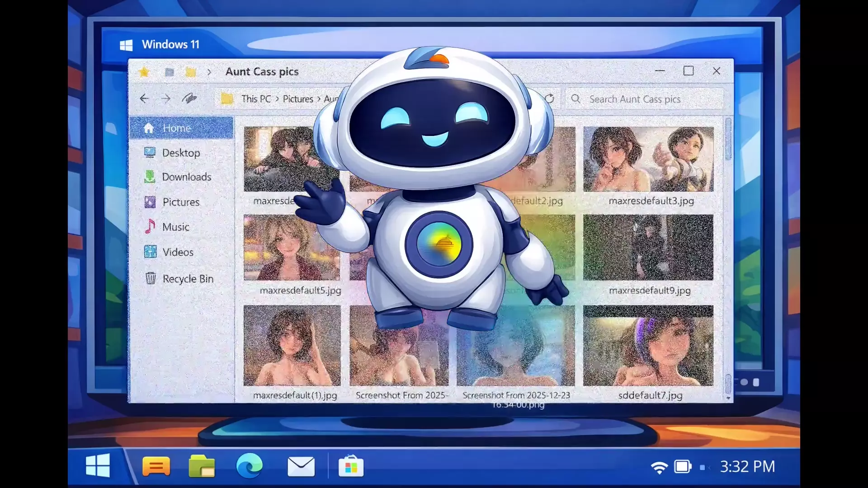Open the Mail app on the taskbar
This screenshot has width=868, height=488.
pos(301,466)
